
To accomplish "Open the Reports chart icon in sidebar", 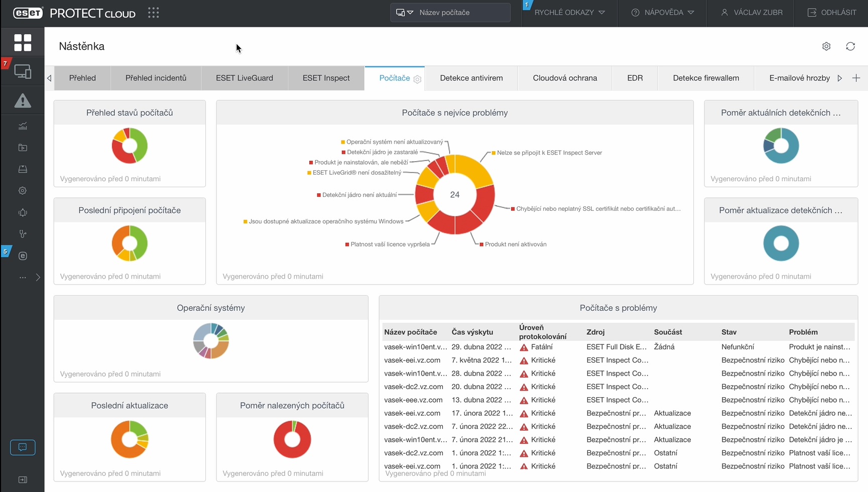I will [x=23, y=126].
